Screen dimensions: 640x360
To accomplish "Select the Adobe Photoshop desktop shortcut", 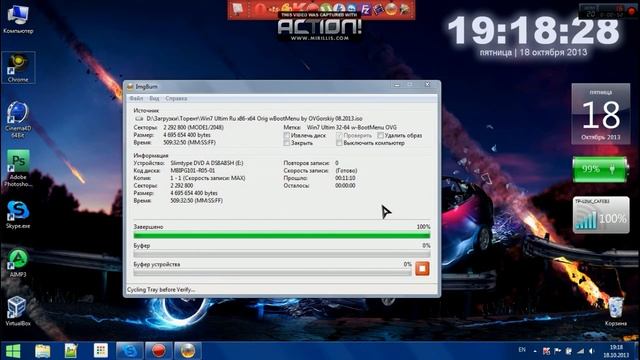I will (x=18, y=168).
